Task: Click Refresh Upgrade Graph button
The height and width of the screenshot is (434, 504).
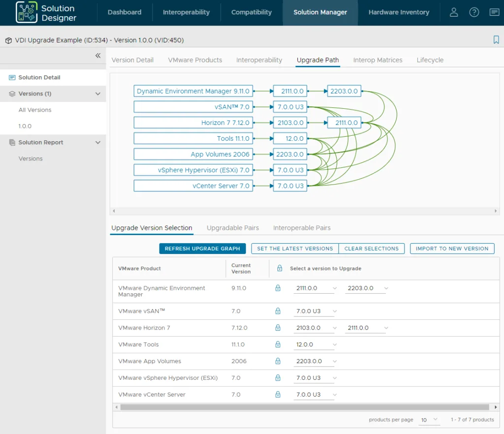Action: tap(202, 248)
